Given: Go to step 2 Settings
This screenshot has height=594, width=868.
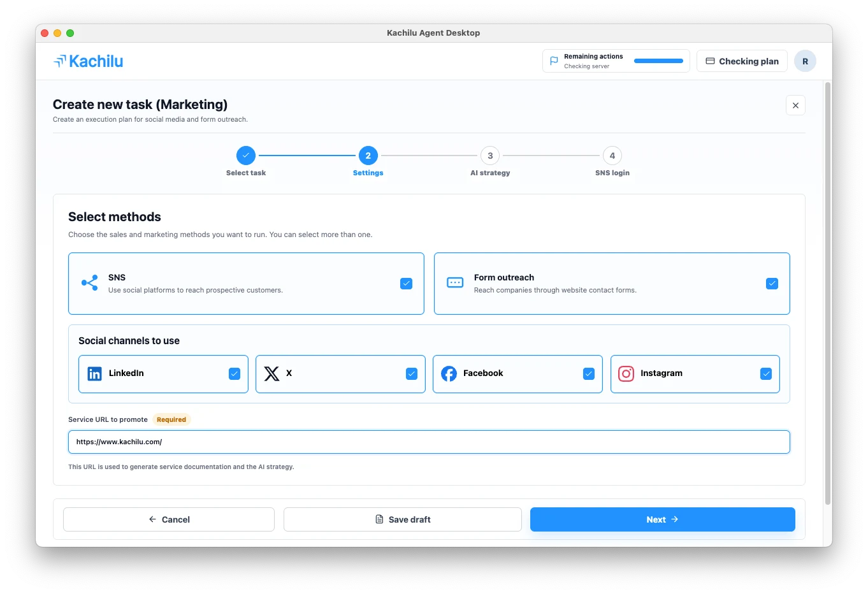Looking at the screenshot, I should pos(368,156).
